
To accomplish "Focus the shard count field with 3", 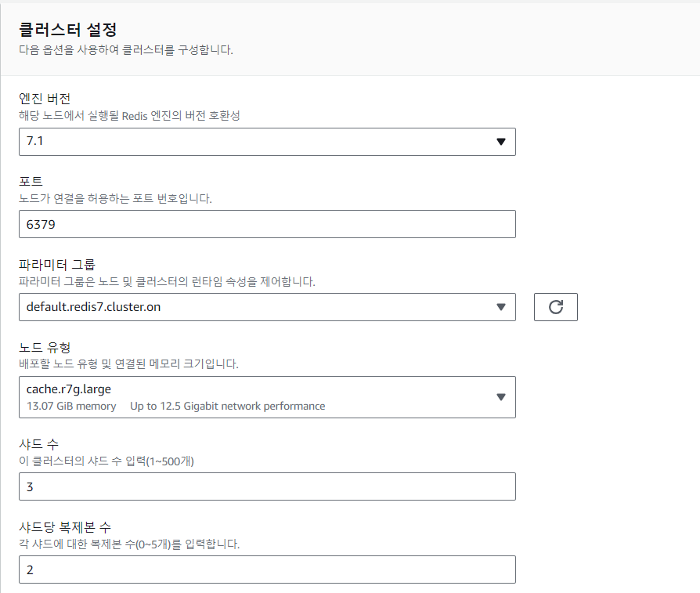I will pos(267,486).
